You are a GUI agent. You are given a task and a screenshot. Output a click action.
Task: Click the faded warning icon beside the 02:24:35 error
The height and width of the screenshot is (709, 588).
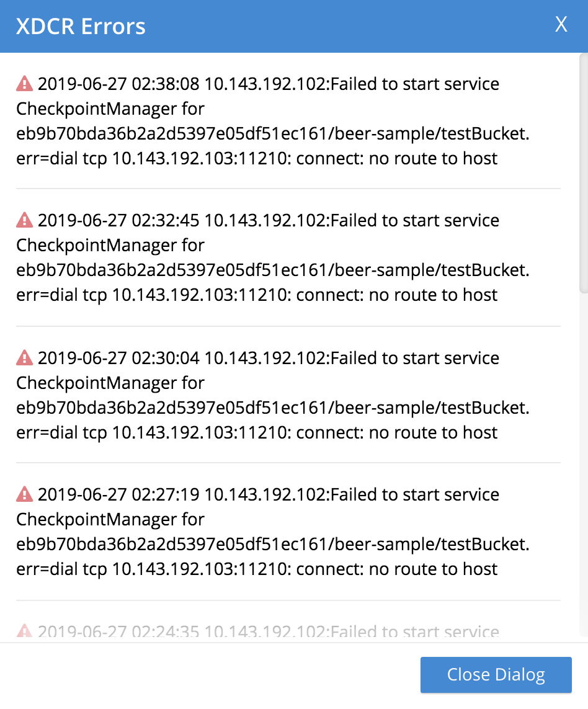[24, 631]
